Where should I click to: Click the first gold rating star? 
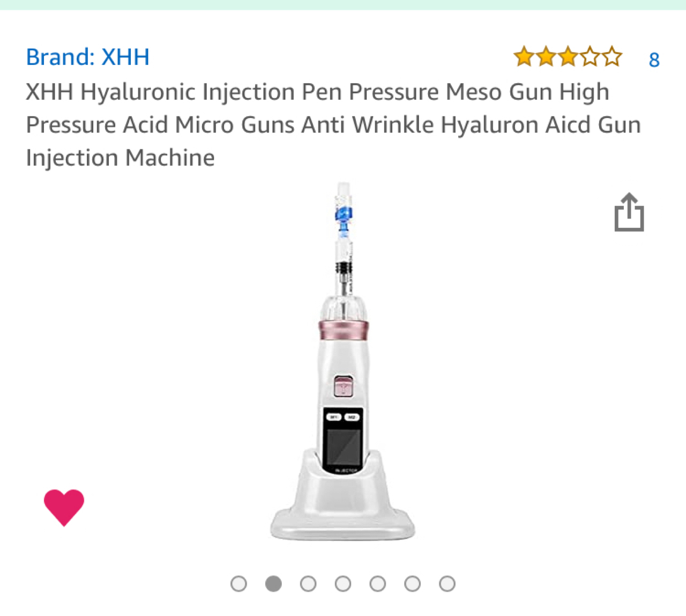click(524, 56)
